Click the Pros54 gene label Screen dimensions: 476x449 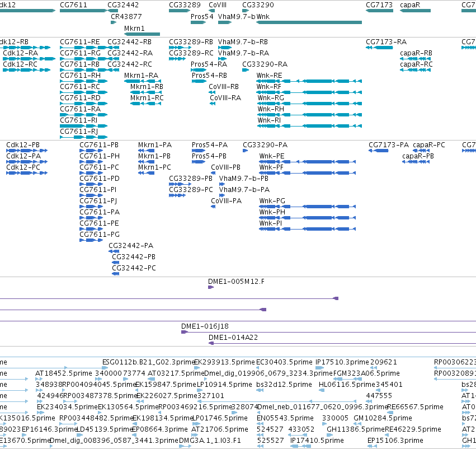(202, 16)
